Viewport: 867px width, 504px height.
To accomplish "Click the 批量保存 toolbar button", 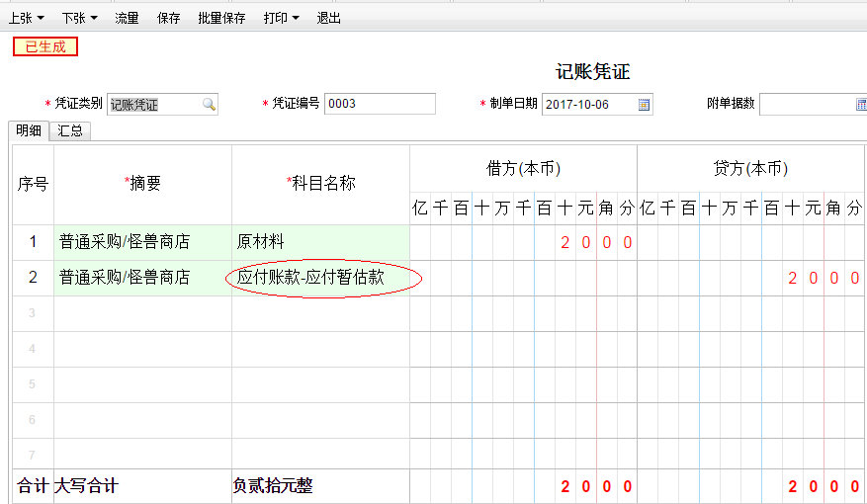I will tap(221, 18).
